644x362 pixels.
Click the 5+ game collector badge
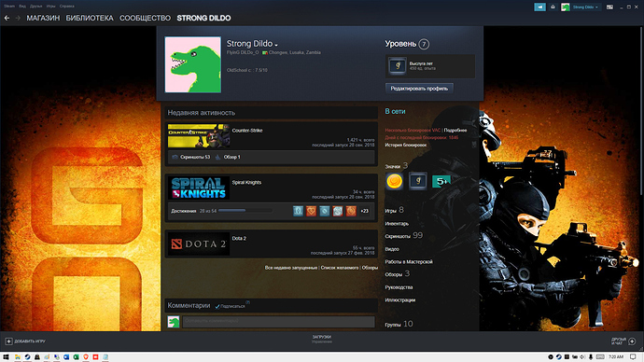point(441,181)
